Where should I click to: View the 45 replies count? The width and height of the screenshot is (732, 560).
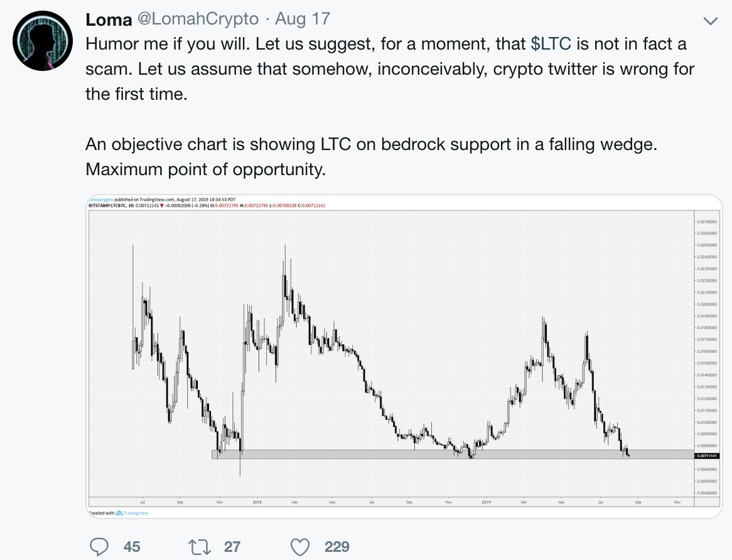[132, 547]
